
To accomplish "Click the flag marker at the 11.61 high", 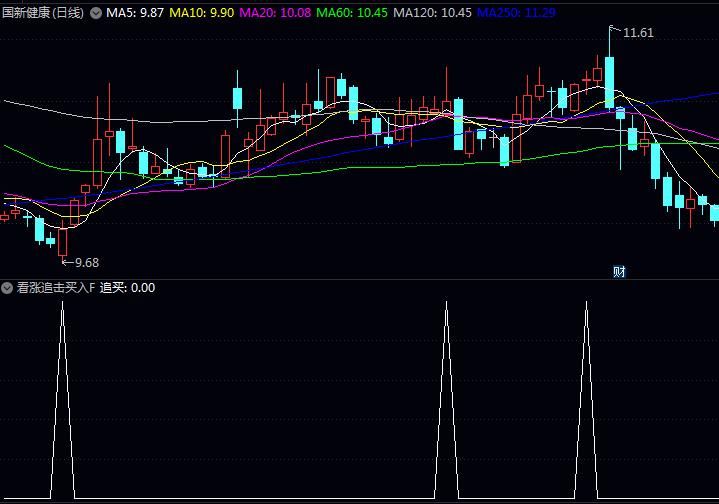I will (x=614, y=30).
